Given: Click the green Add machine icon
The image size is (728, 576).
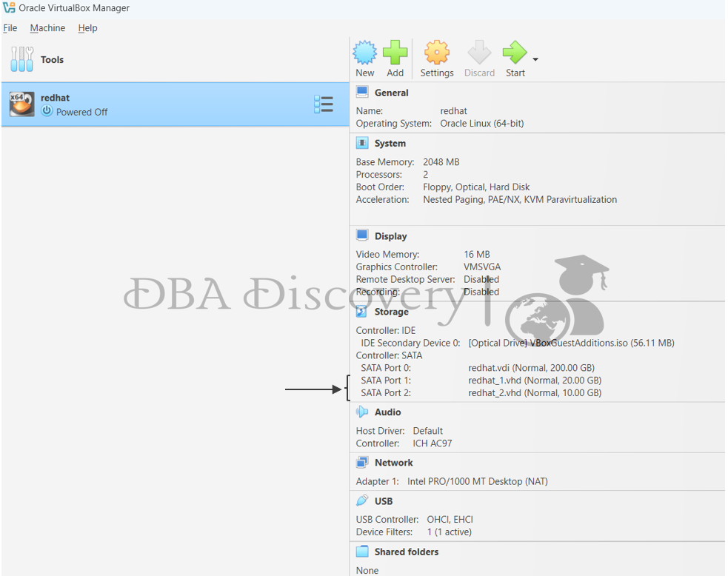Looking at the screenshot, I should point(395,53).
